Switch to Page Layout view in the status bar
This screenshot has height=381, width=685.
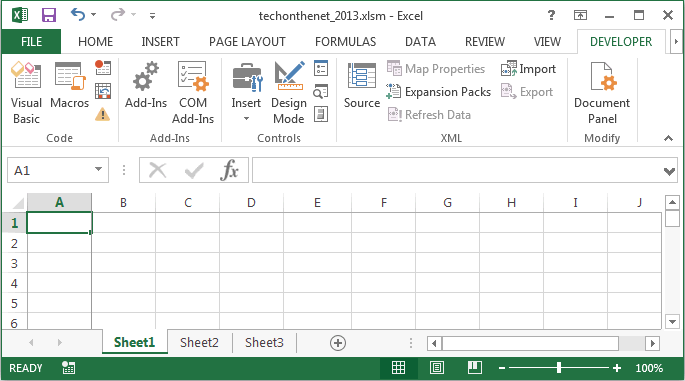coord(437,368)
